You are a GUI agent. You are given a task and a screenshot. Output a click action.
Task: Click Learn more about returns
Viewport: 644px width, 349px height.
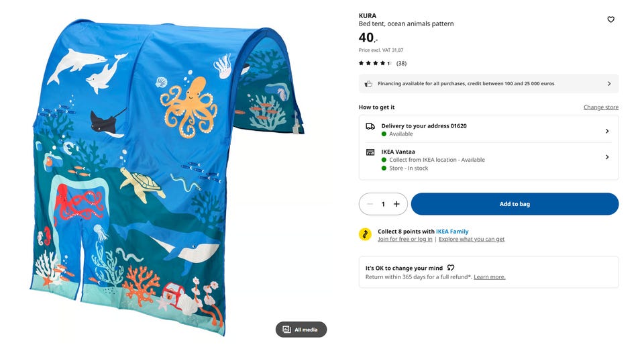(x=490, y=277)
